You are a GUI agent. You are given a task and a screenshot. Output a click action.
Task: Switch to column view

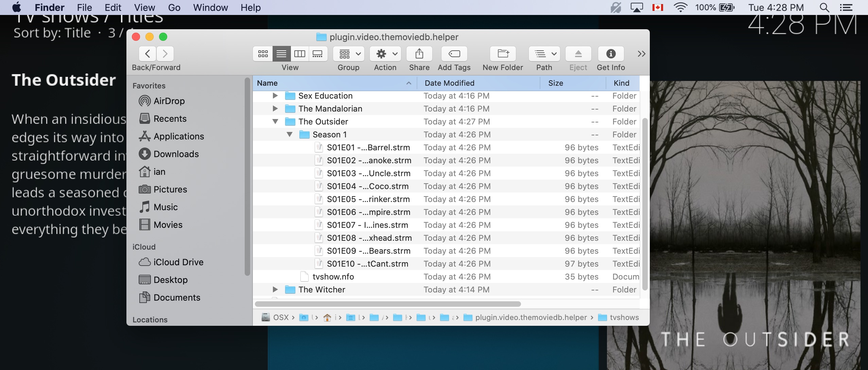click(299, 54)
